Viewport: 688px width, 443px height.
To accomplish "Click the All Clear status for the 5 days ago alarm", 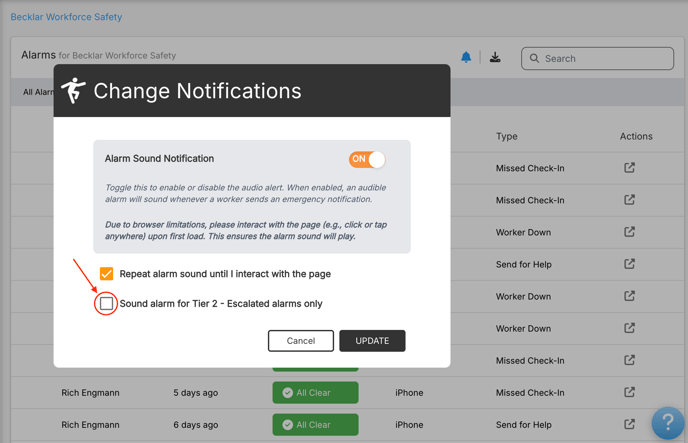I will click(315, 393).
